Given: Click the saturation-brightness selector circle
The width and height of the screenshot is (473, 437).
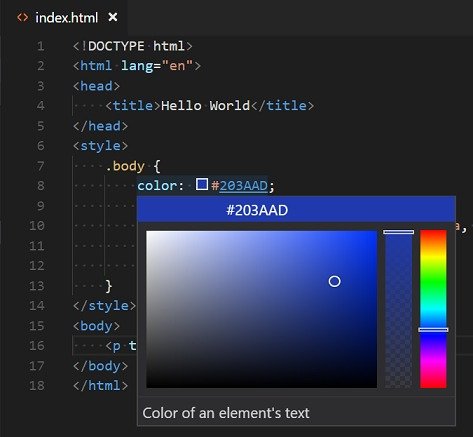Looking at the screenshot, I should pyautogui.click(x=334, y=281).
